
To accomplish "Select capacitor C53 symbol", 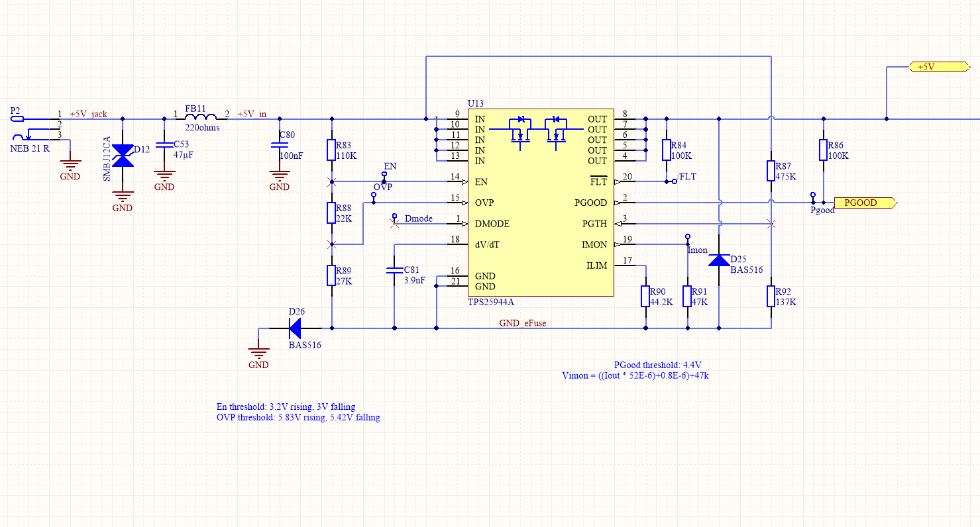I will coord(164,146).
